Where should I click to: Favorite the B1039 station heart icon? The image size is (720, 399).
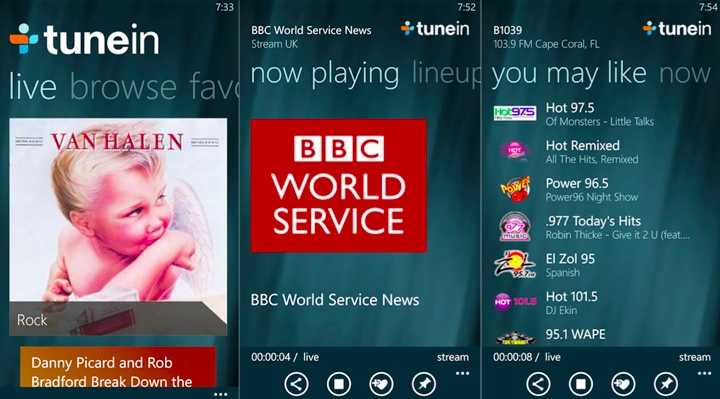coord(623,384)
